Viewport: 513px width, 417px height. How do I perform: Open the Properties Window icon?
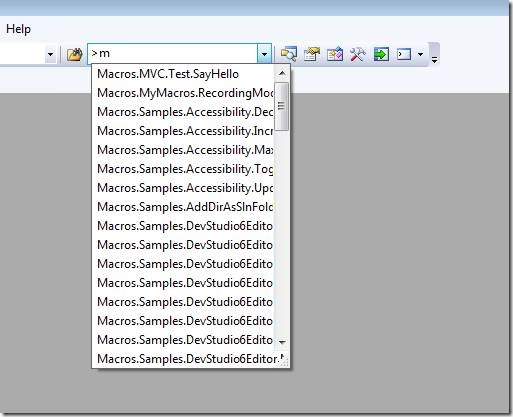tap(312, 54)
